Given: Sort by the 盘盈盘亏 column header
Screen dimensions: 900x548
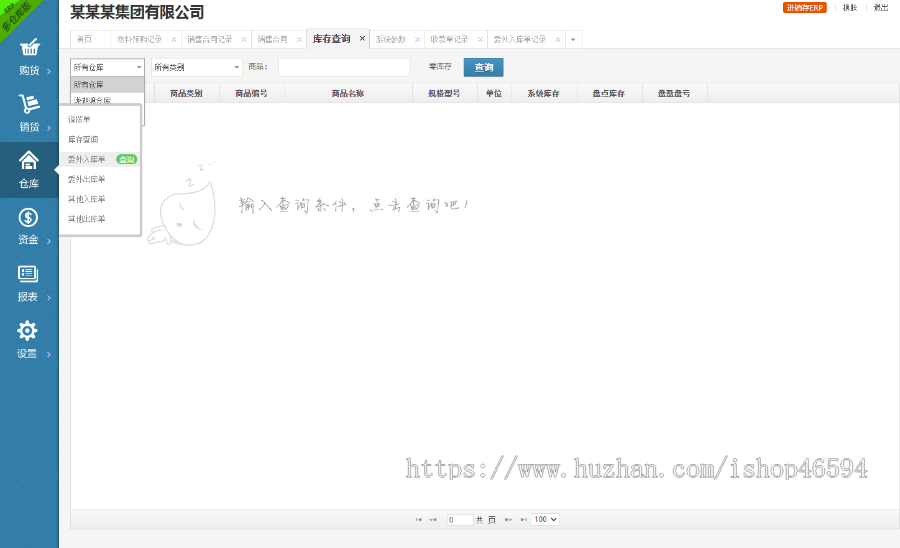Looking at the screenshot, I should 674,94.
